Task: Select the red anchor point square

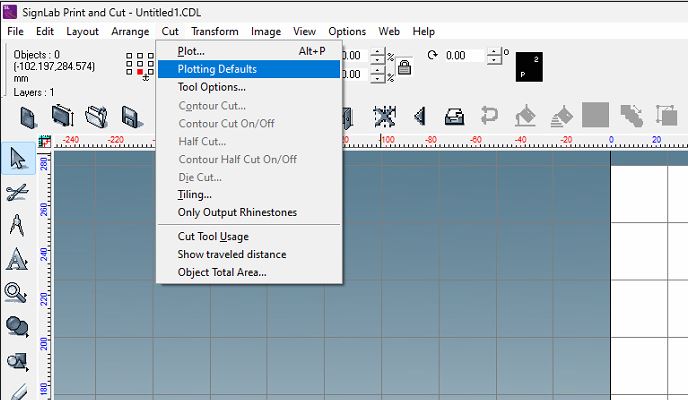Action: [x=140, y=71]
